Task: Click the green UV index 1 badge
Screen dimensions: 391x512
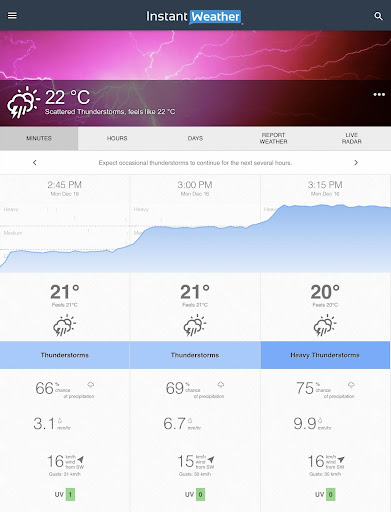Action: click(x=70, y=494)
